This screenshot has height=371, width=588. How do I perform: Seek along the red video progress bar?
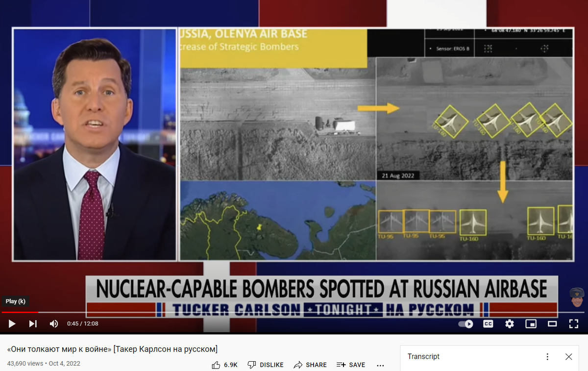tap(294, 312)
